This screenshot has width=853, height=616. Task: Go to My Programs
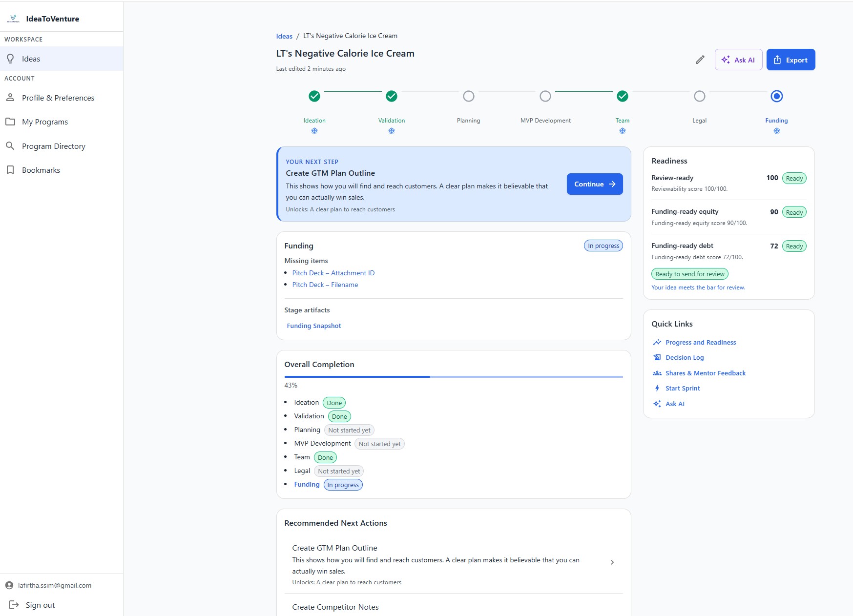coord(62,122)
